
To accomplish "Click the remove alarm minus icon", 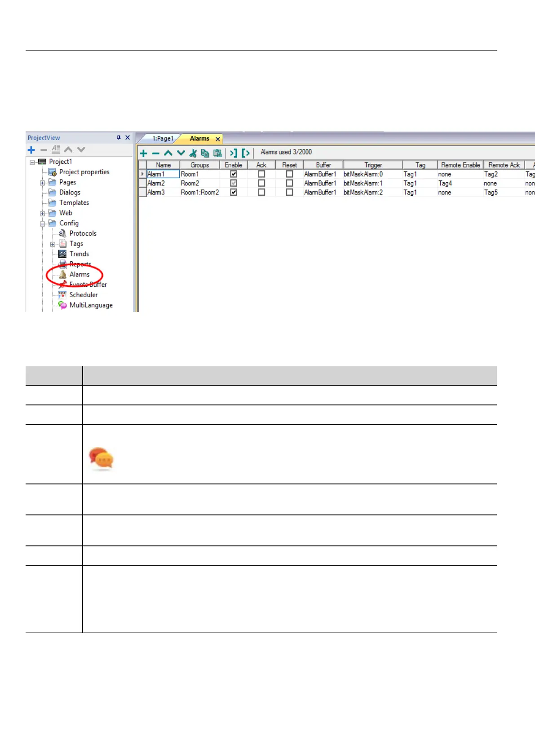I will click(x=156, y=153).
